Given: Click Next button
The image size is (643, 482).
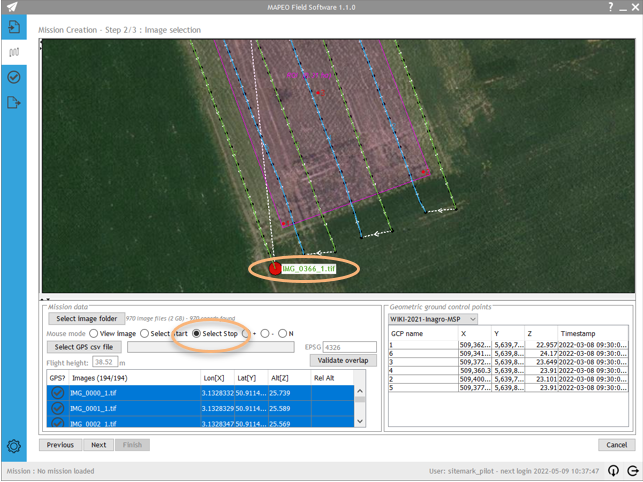Looking at the screenshot, I should tap(99, 445).
